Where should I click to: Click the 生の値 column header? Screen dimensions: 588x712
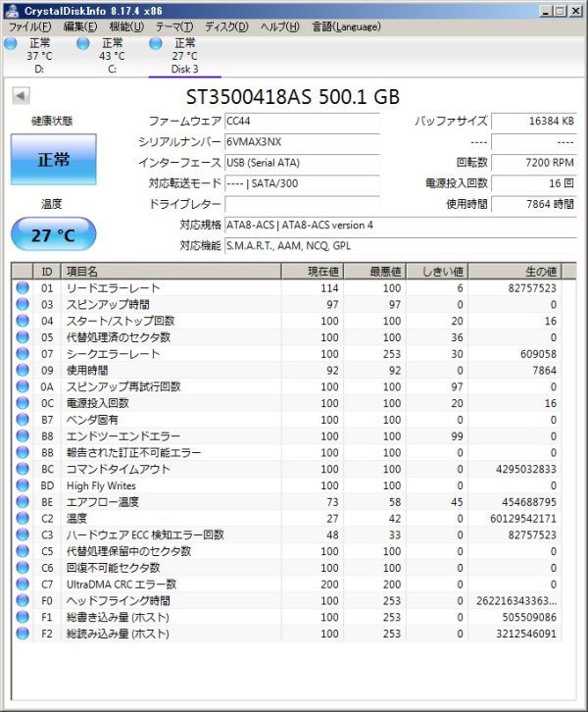tap(515, 272)
